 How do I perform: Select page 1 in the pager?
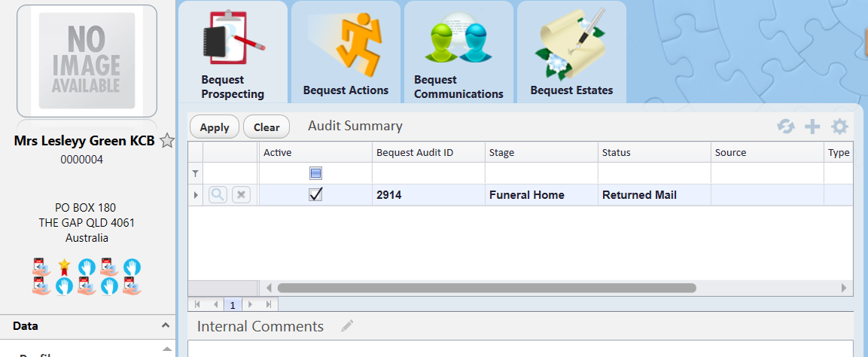tap(233, 305)
